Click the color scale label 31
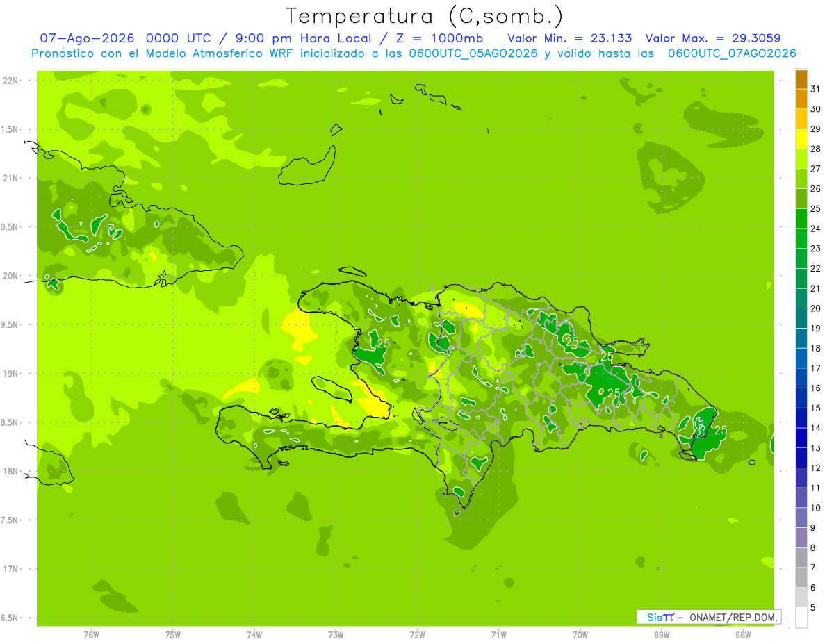834x644 pixels. pos(815,89)
